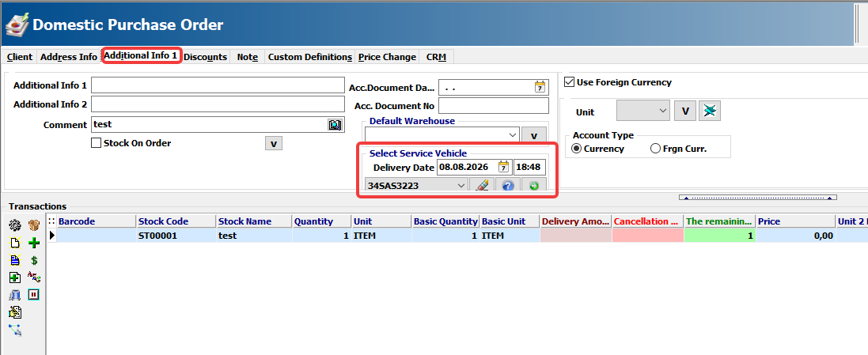The width and height of the screenshot is (868, 355).
Task: Click the blue-lined document icon
Action: 15,260
